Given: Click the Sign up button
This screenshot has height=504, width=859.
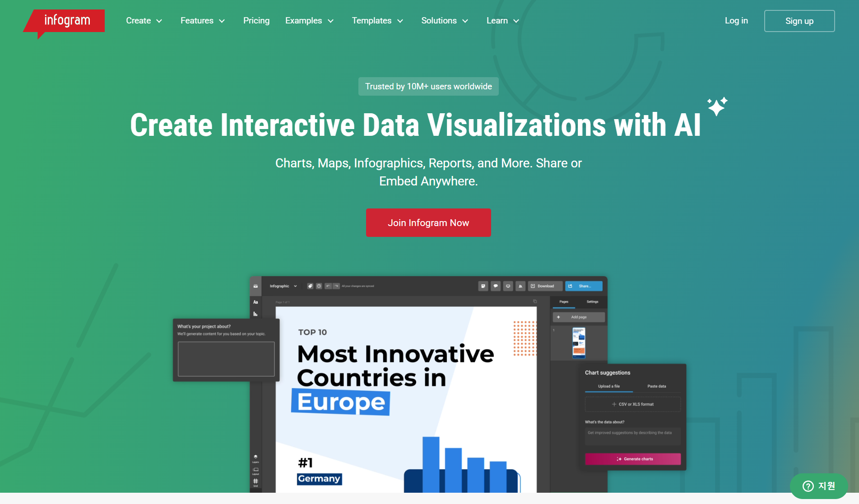Looking at the screenshot, I should (799, 21).
